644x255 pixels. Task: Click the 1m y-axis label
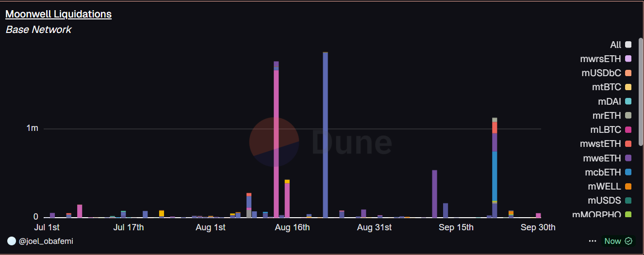click(x=32, y=128)
